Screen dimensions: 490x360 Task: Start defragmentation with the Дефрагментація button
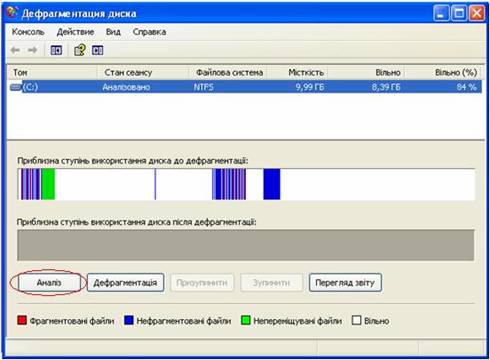point(125,283)
